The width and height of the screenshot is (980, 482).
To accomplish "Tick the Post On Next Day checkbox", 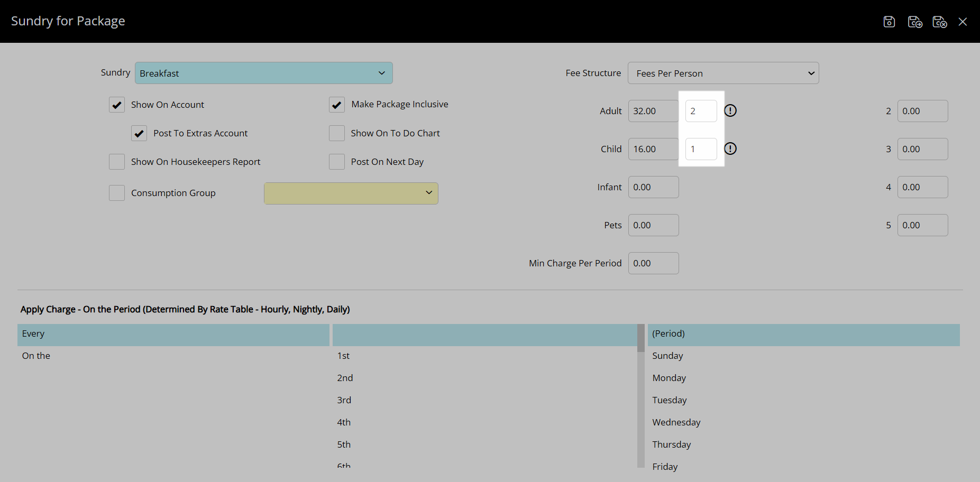I will [337, 162].
